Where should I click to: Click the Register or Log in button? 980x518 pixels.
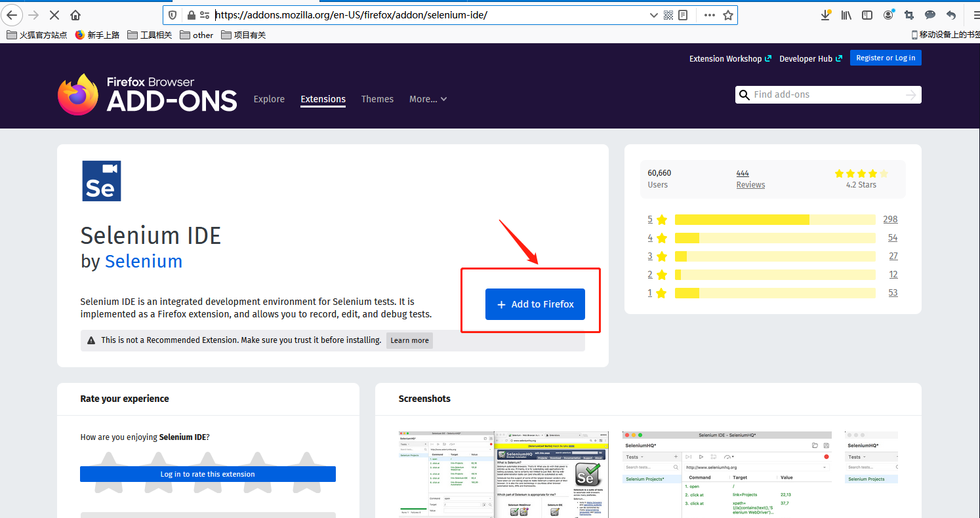coord(886,58)
